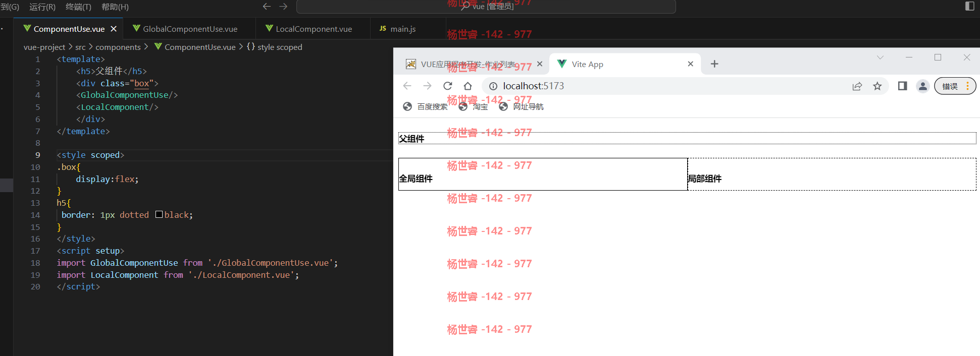
Task: Click the ComponentUse.vue breadcrumb item
Action: pos(200,47)
